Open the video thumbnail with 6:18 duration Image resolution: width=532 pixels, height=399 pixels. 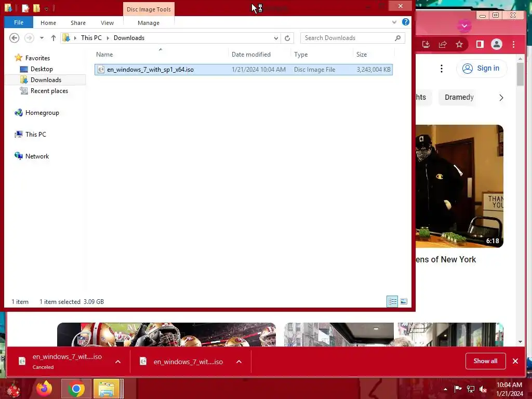[459, 186]
